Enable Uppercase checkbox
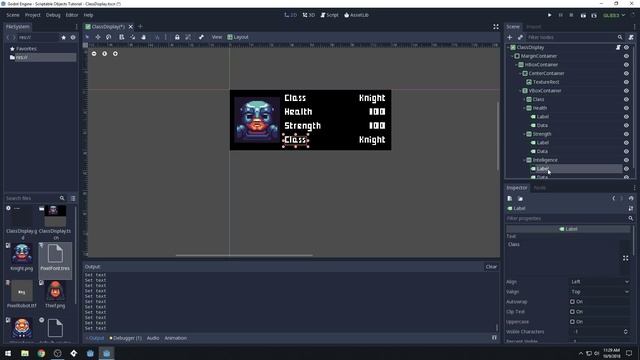This screenshot has height=360, width=640. [x=572, y=322]
